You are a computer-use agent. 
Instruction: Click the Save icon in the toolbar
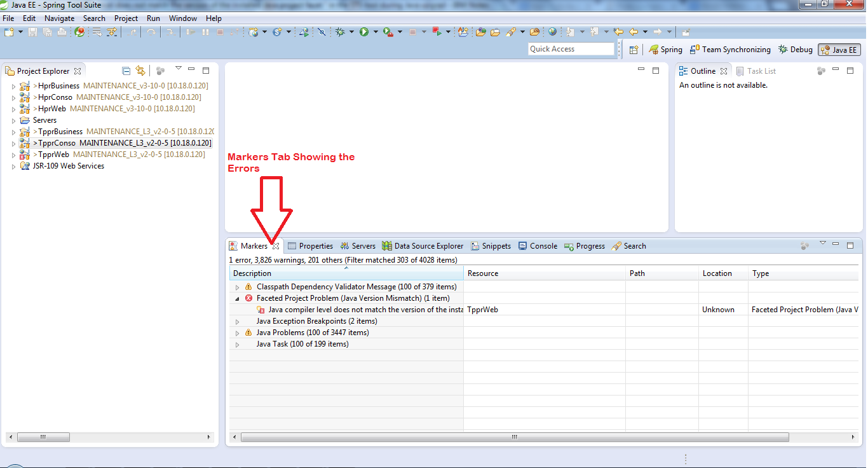(x=32, y=31)
